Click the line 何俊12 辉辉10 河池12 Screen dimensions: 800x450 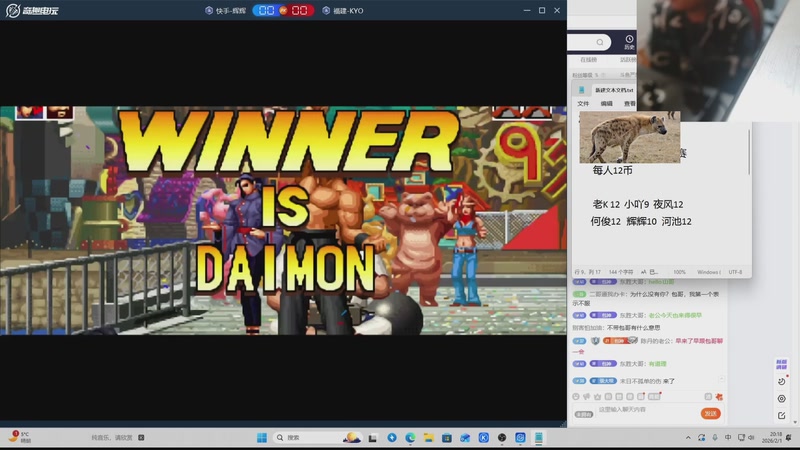pyautogui.click(x=641, y=221)
